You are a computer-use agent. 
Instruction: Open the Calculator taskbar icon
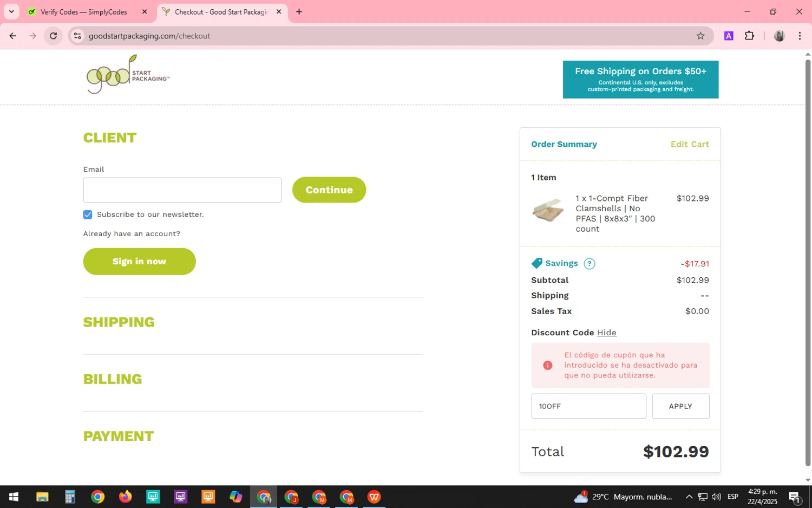coord(70,497)
